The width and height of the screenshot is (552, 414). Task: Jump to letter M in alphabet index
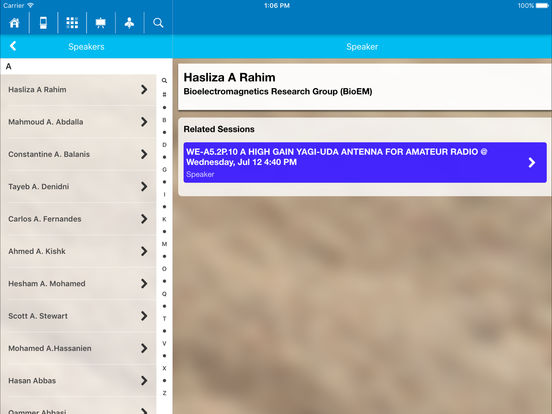(x=164, y=244)
